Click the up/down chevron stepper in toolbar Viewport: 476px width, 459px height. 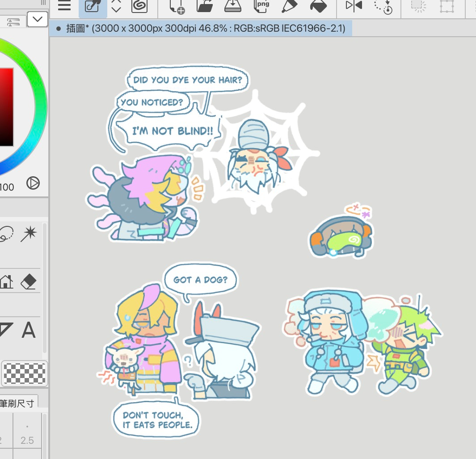point(116,6)
